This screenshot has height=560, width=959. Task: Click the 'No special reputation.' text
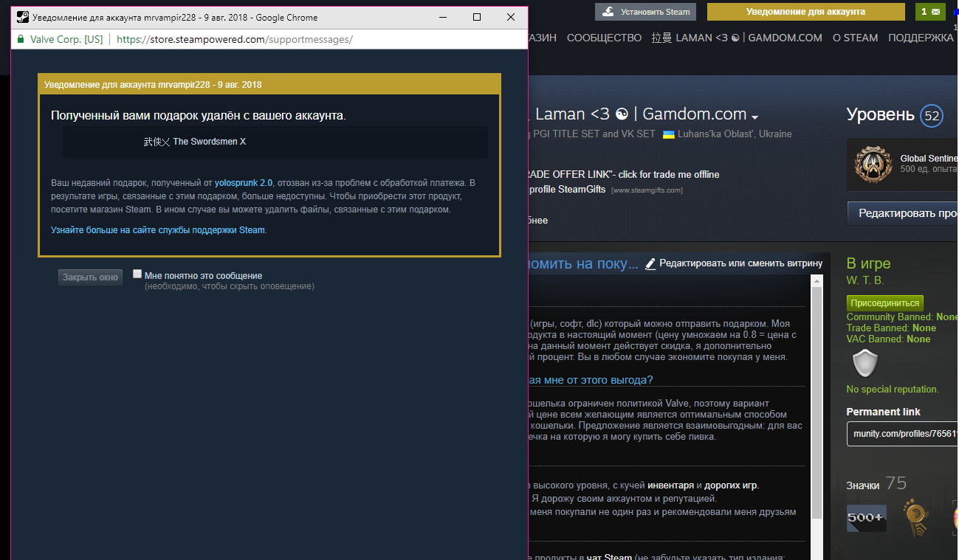[x=893, y=389]
